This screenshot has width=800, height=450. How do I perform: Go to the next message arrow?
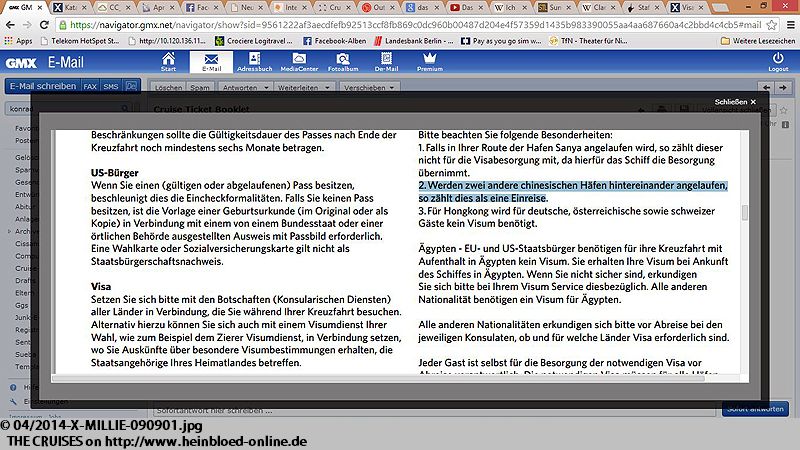pyautogui.click(x=783, y=88)
